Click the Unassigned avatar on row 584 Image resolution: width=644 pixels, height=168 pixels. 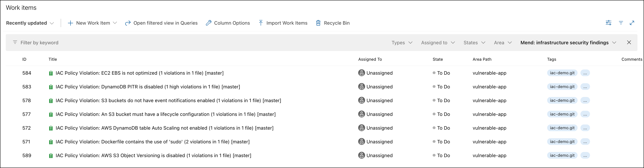(361, 73)
